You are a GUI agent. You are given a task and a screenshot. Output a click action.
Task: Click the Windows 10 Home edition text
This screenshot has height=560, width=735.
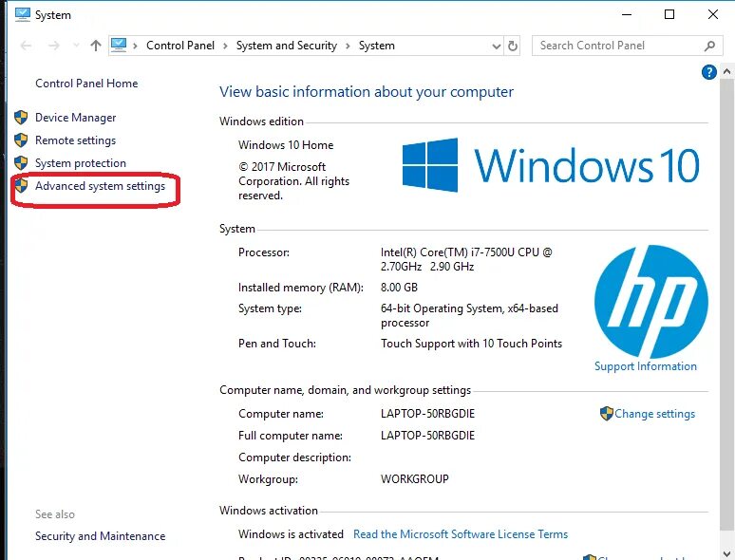286,145
